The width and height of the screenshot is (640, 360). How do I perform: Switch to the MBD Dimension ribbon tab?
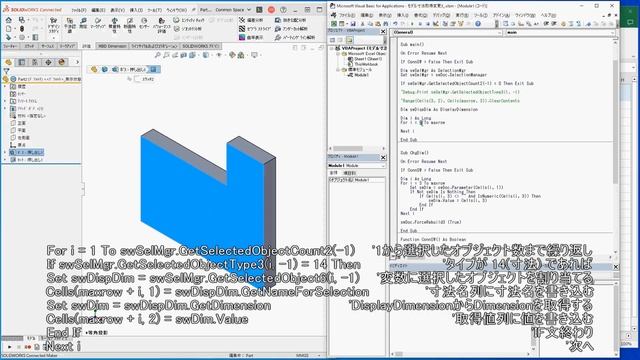click(x=112, y=47)
